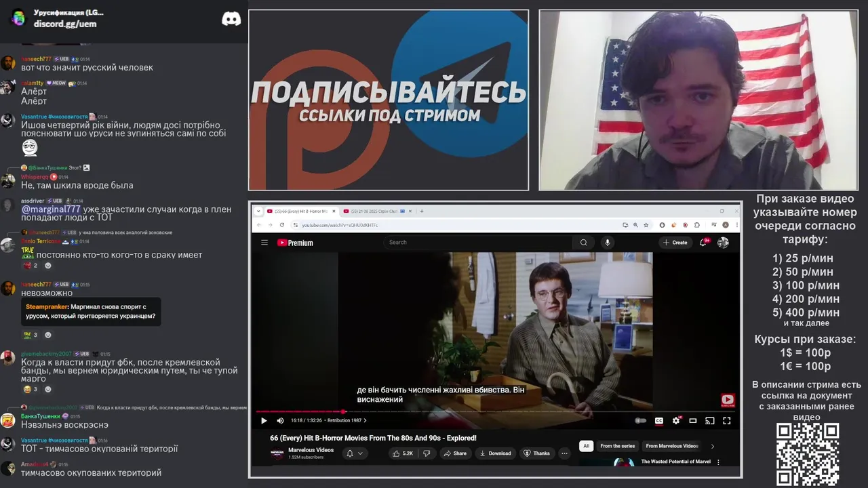Image resolution: width=868 pixels, height=488 pixels.
Task: Dislike the video with thumbs down
Action: click(x=427, y=453)
